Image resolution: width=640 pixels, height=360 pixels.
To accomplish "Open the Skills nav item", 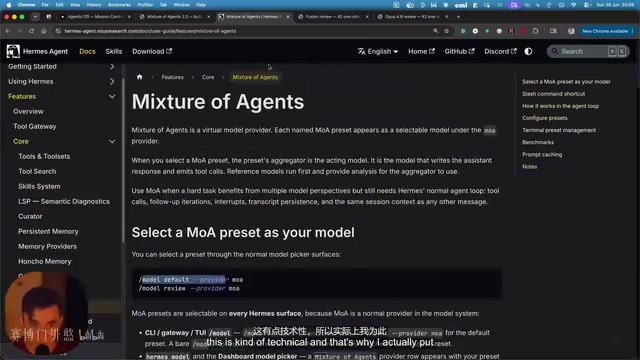I will 114,51.
